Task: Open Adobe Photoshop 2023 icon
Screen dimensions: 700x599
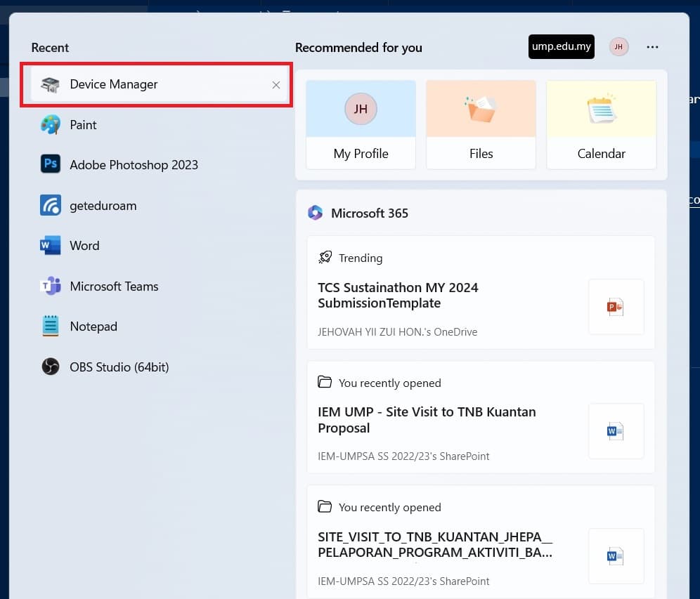Action: click(51, 164)
